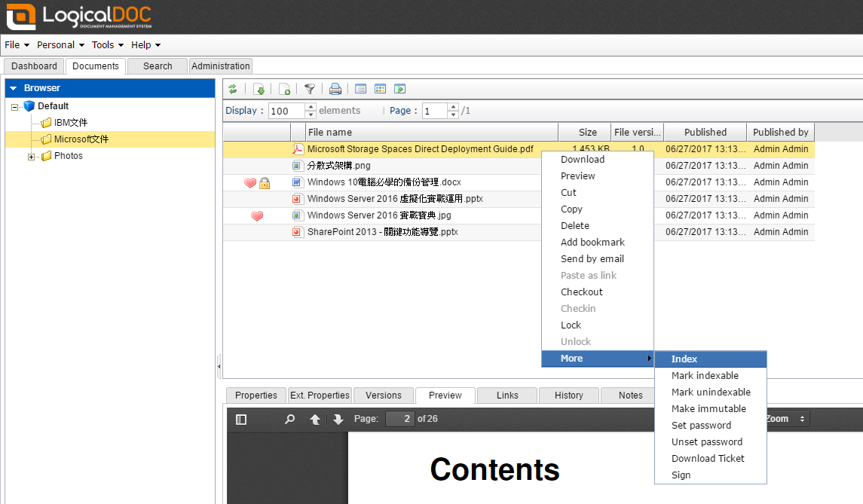Click the toggle preview panel toolbar icon

[x=399, y=89]
